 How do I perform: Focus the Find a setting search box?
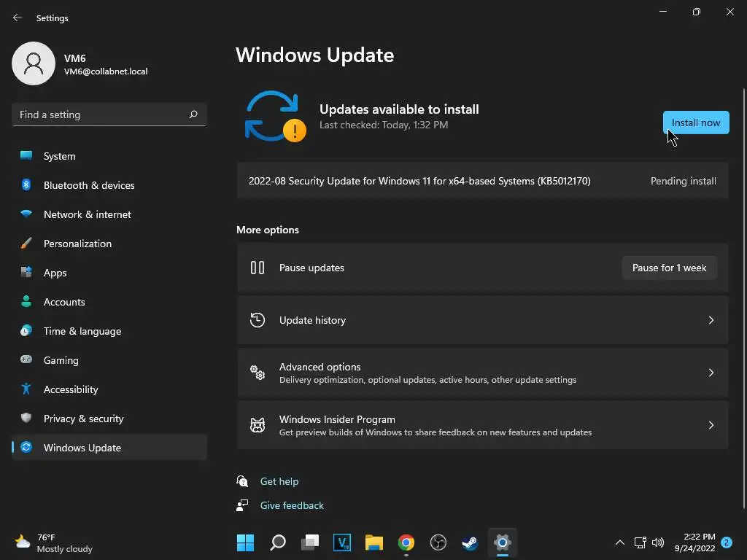pos(109,114)
